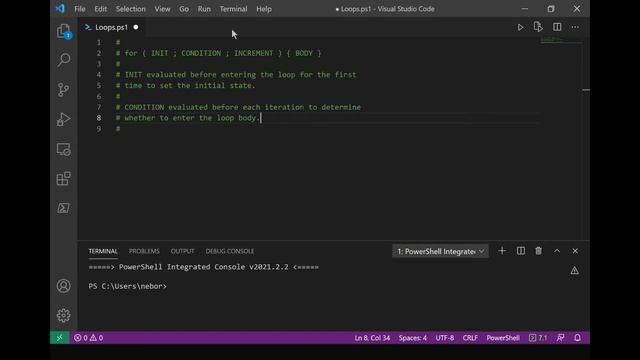This screenshot has width=640, height=360.
Task: Open the terminal selector dropdown
Action: click(x=440, y=251)
